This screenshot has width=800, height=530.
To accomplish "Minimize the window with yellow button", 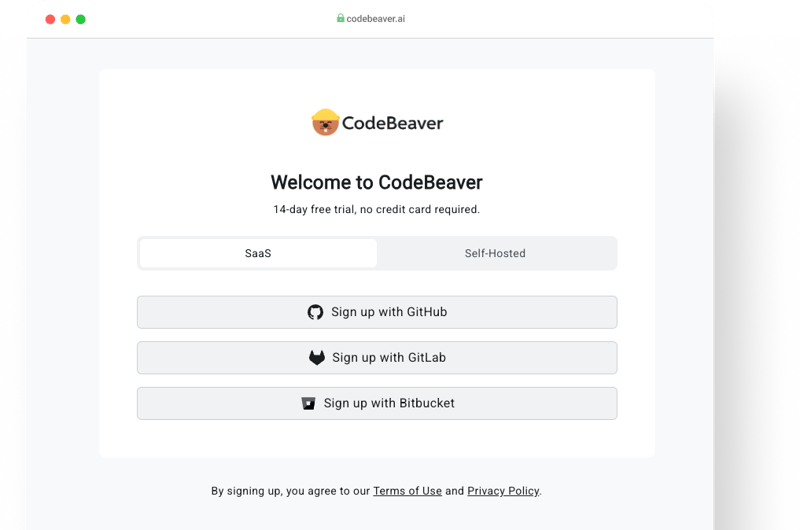I will pos(65,19).
